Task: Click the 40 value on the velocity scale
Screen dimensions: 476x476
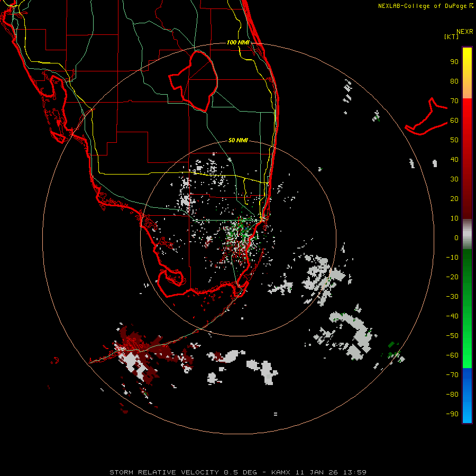Action: [x=454, y=160]
